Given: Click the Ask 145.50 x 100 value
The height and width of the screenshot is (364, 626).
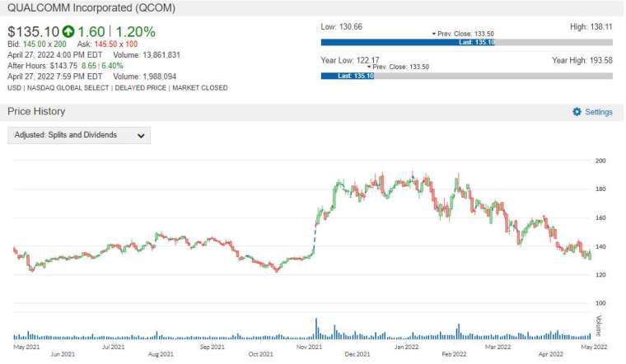Looking at the screenshot, I should tap(116, 44).
